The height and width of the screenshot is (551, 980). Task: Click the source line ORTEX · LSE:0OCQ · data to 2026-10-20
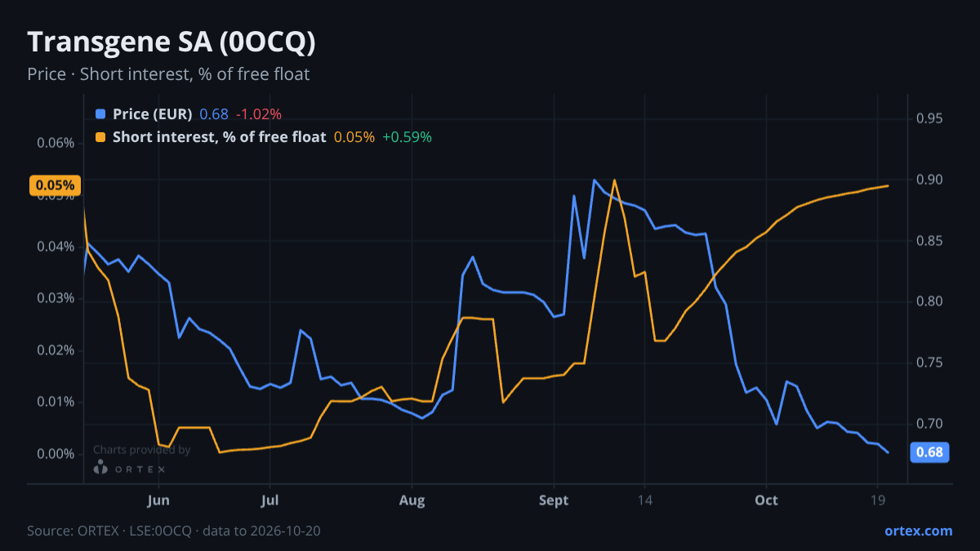[x=174, y=531]
